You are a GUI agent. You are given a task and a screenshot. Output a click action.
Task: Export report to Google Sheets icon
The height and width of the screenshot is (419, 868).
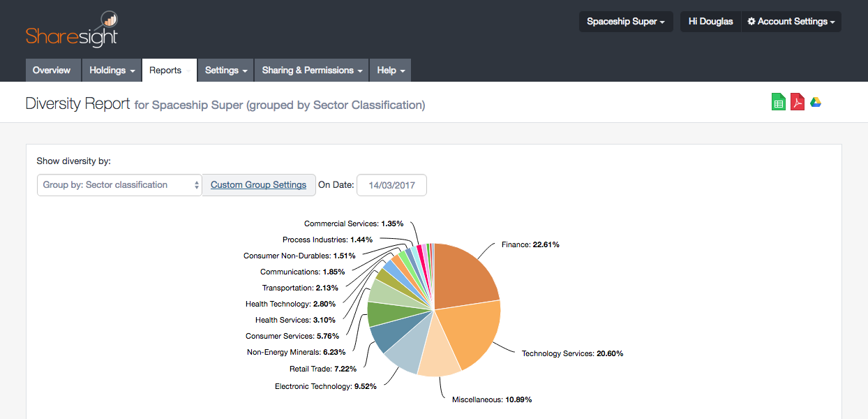point(778,102)
